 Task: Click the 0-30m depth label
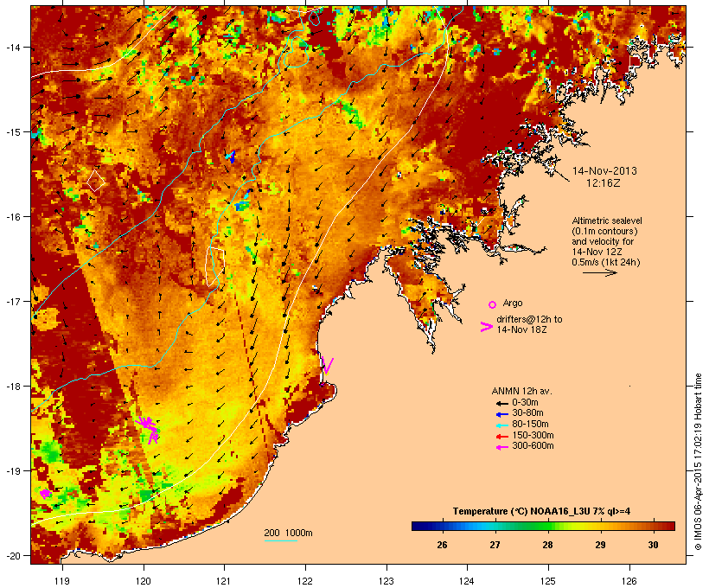click(x=525, y=402)
